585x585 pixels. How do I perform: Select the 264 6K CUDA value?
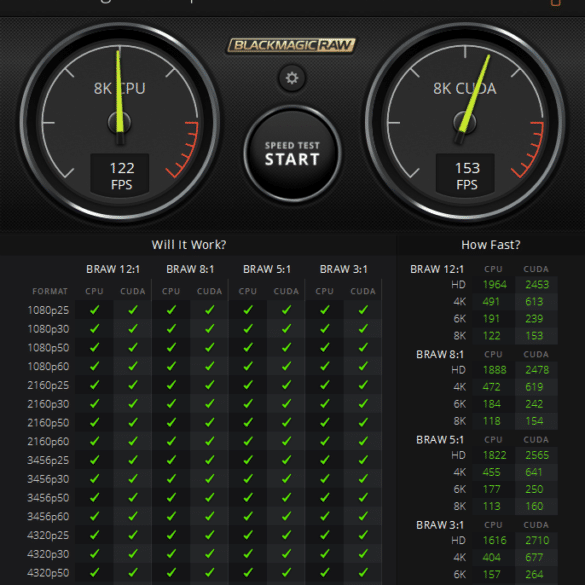534,575
